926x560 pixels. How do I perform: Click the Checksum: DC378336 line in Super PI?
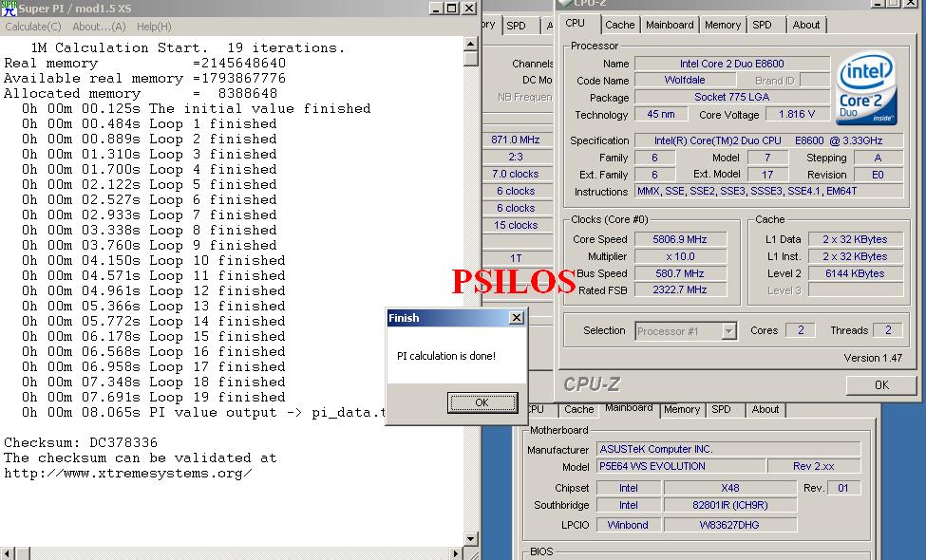81,442
